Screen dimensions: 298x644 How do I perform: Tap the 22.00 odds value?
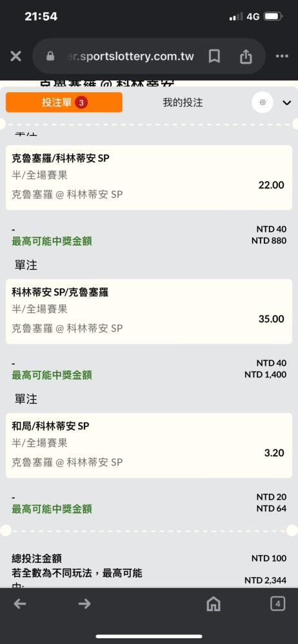point(272,185)
